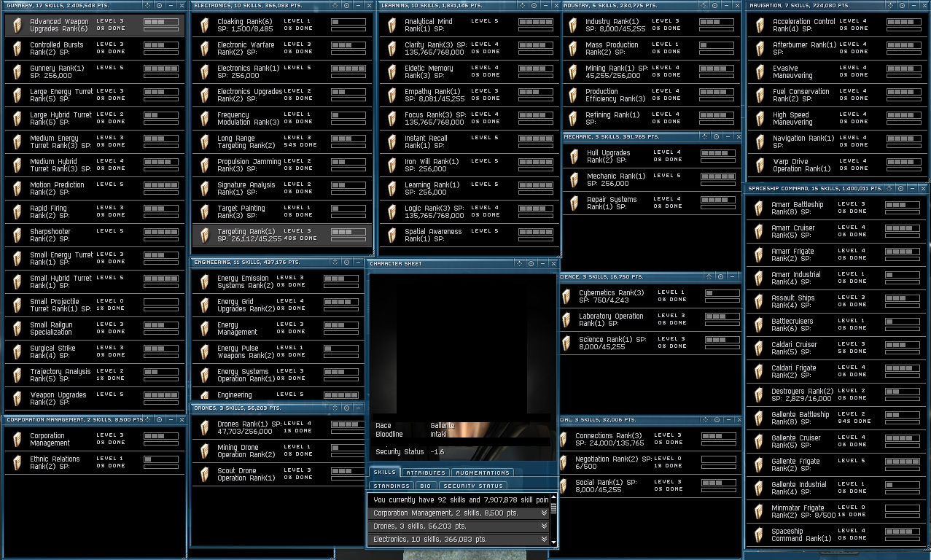The width and height of the screenshot is (931, 560).
Task: Click the star icon in Electronics window header
Action: pyautogui.click(x=335, y=5)
